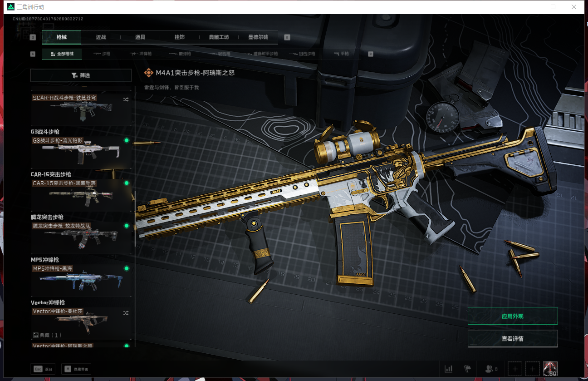Filter by 狙击步枪 sniper rifle category
This screenshot has width=588, height=381.
[302, 54]
